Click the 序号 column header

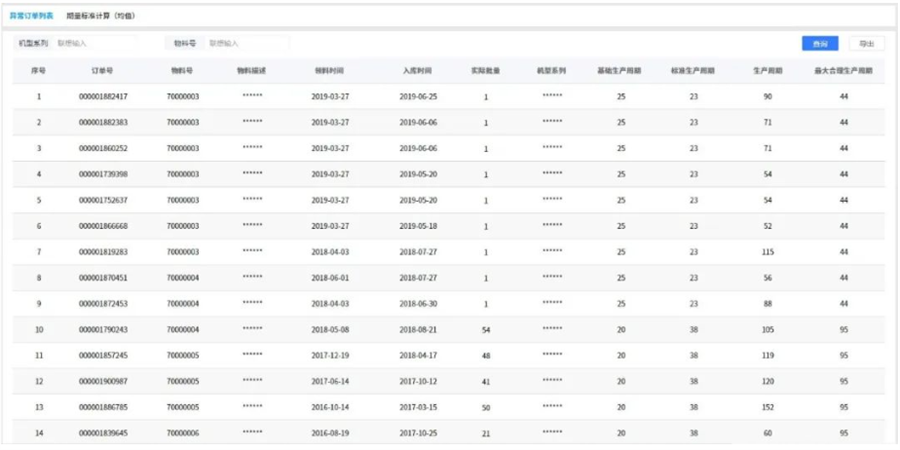[39, 71]
